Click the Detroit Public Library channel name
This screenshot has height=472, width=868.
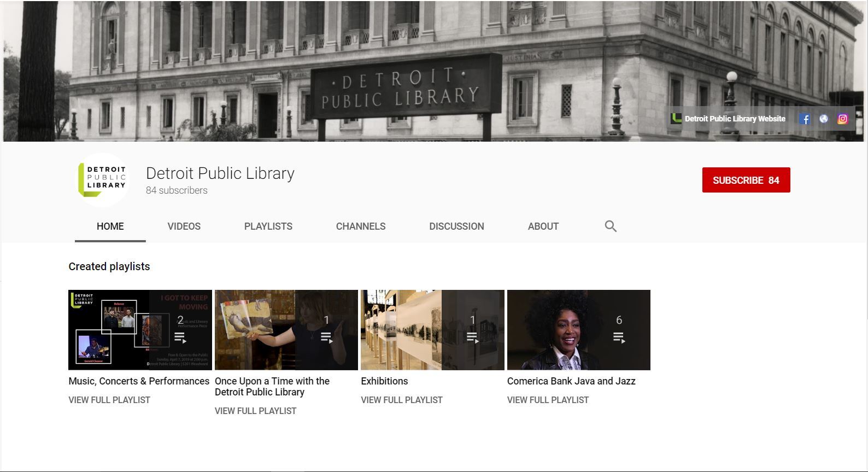220,173
